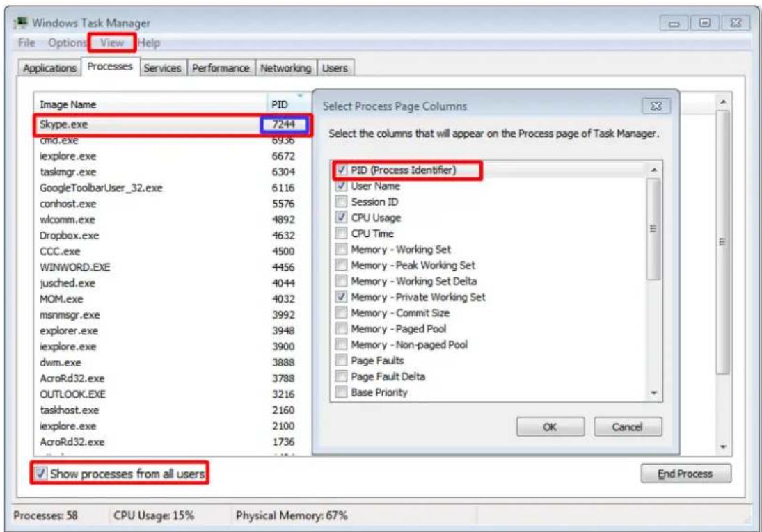This screenshot has width=762, height=532.
Task: Close the Select Process Page Columns dialog
Action: click(x=656, y=106)
